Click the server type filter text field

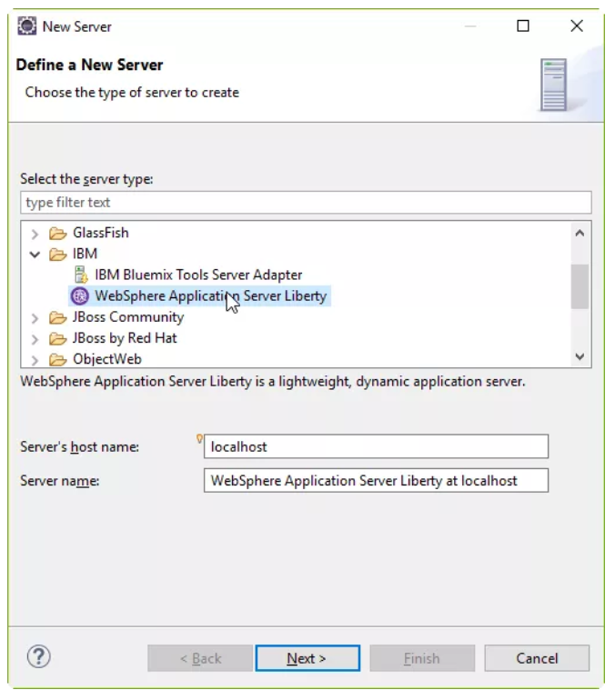coord(306,203)
